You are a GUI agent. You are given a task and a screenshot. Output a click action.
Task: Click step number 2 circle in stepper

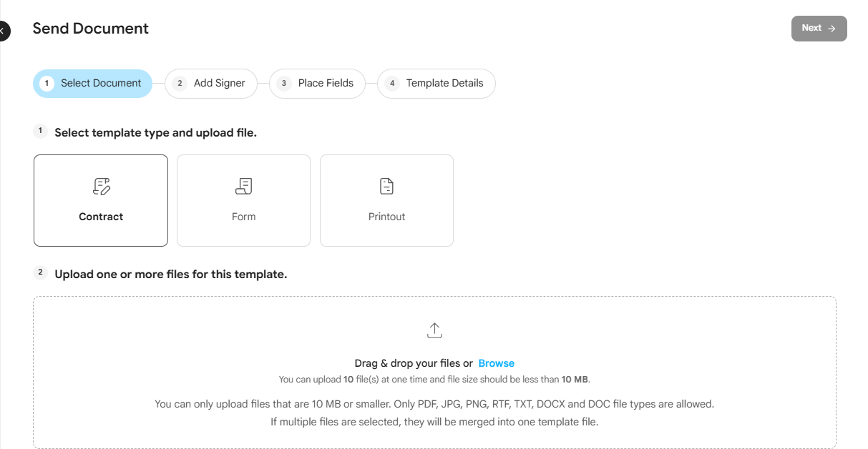coord(180,84)
